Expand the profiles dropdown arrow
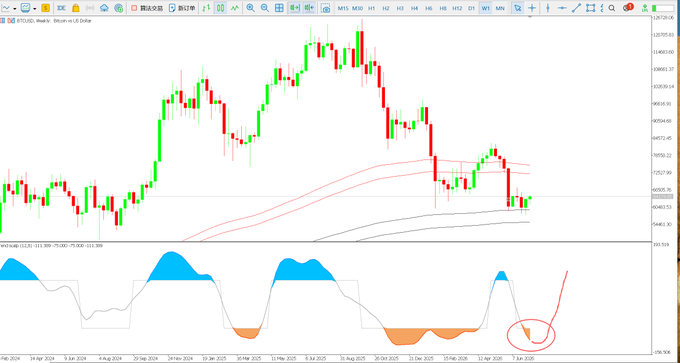680x363 pixels. click(x=35, y=8)
